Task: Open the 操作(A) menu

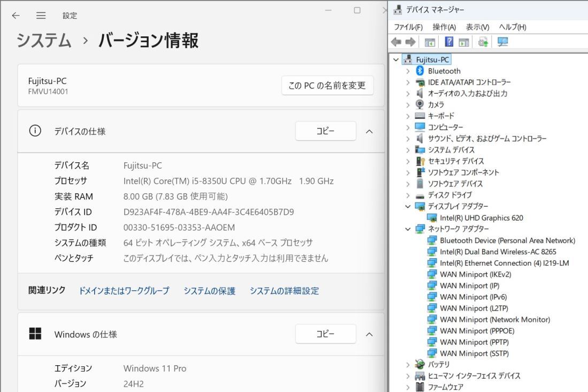Action: (x=444, y=27)
